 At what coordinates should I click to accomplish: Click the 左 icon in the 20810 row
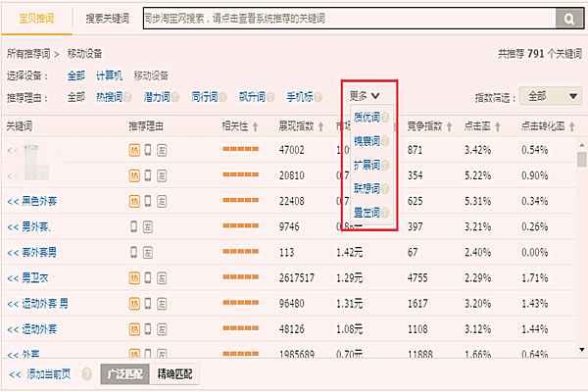click(162, 175)
